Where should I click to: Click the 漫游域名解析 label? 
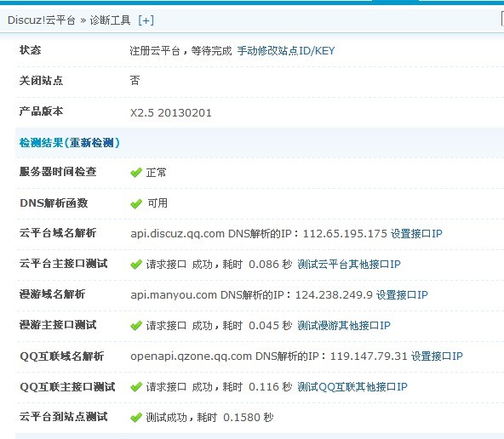[x=53, y=294]
